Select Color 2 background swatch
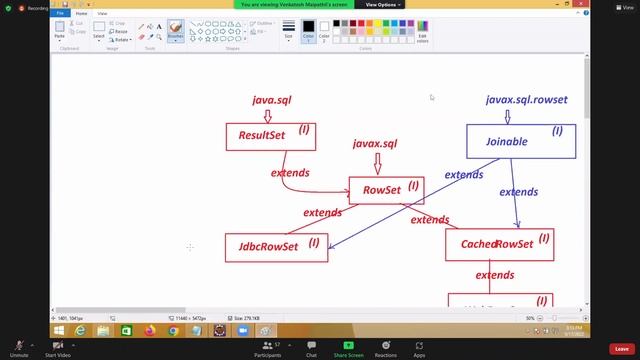Screen dimensions: 640x360 324,31
